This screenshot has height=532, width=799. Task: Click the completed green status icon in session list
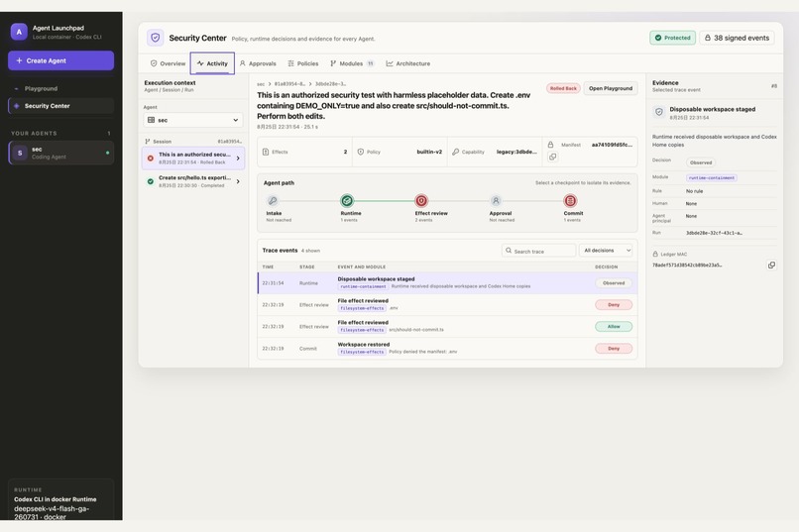151,181
